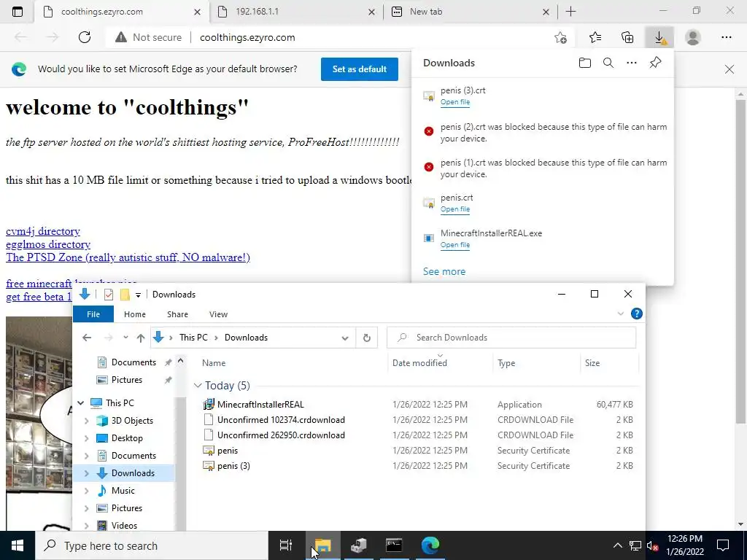The image size is (747, 560).
Task: Select Unconfirmed 102374.crdownload file
Action: point(281,419)
